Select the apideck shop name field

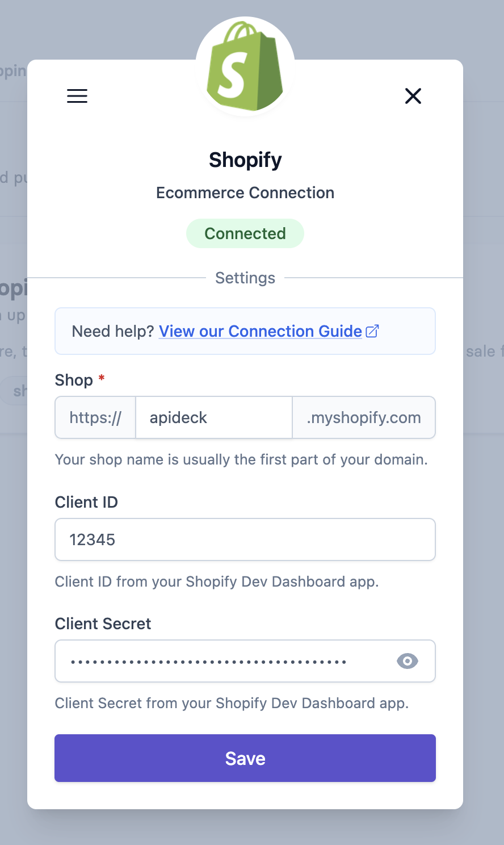point(213,417)
